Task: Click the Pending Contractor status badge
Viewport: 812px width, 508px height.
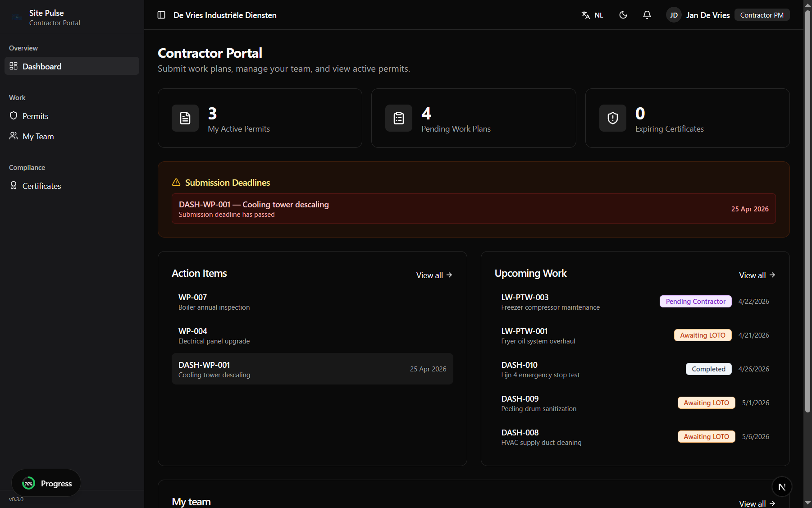Action: point(695,301)
